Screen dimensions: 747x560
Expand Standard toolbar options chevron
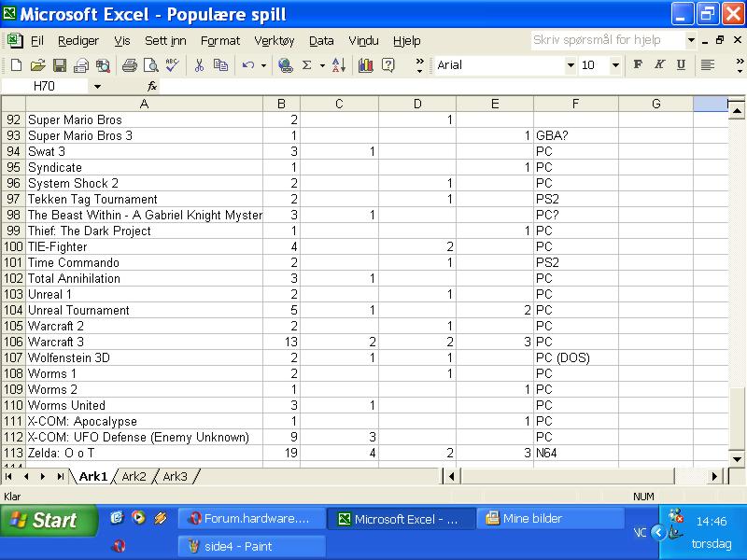point(419,65)
